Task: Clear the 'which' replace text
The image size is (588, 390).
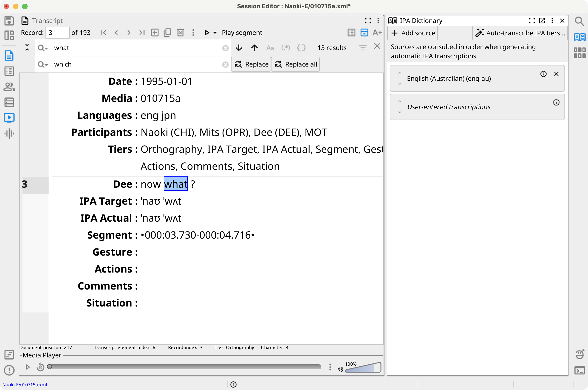Action: tap(226, 65)
